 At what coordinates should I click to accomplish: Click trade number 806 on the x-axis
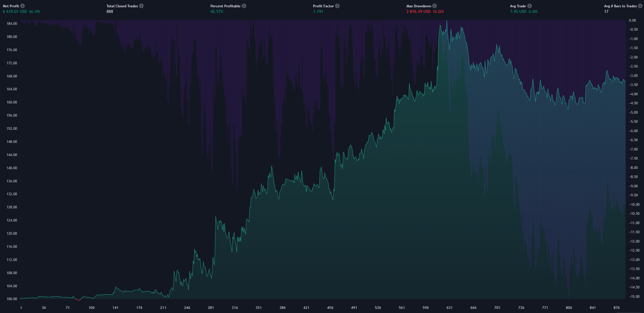569,308
